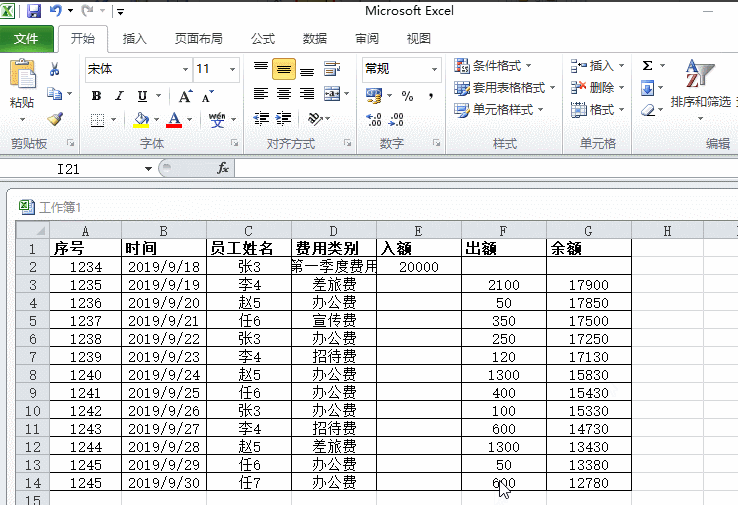This screenshot has width=738, height=505.
Task: Click the insert function fx icon
Action: coord(223,168)
